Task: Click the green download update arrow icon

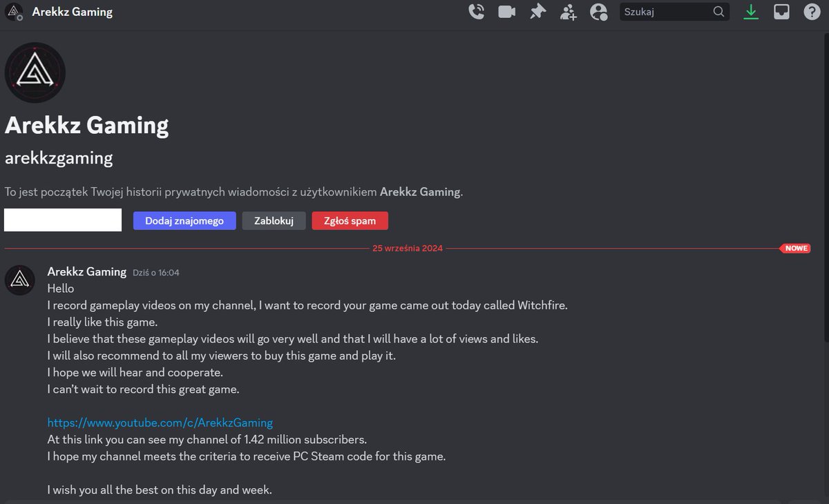Action: pos(751,12)
